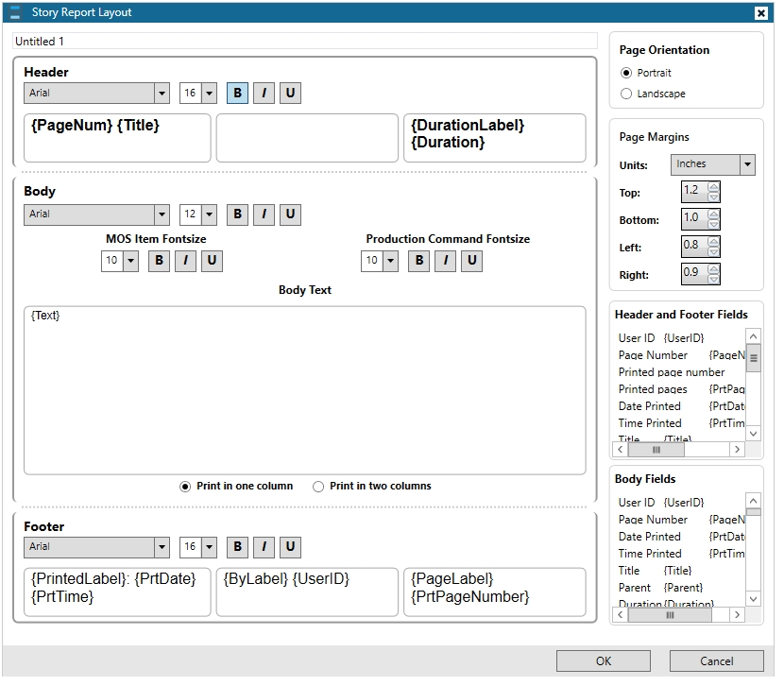
Task: Click the layout name field 'Untitled 1'
Action: click(x=305, y=41)
